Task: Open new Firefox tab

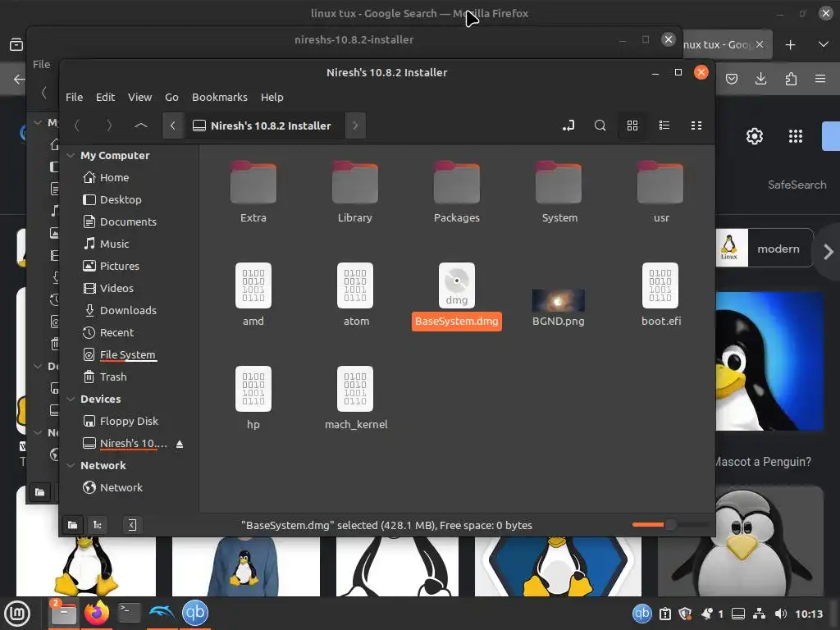Action: pos(790,45)
